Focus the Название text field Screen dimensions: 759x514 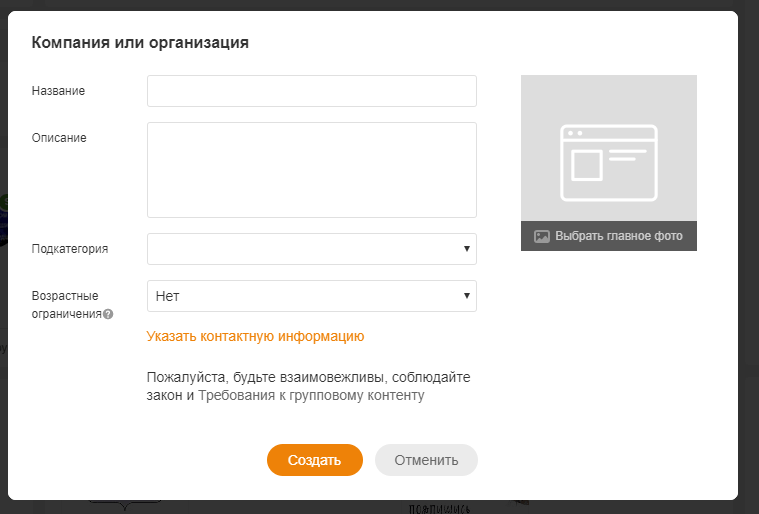click(x=311, y=91)
